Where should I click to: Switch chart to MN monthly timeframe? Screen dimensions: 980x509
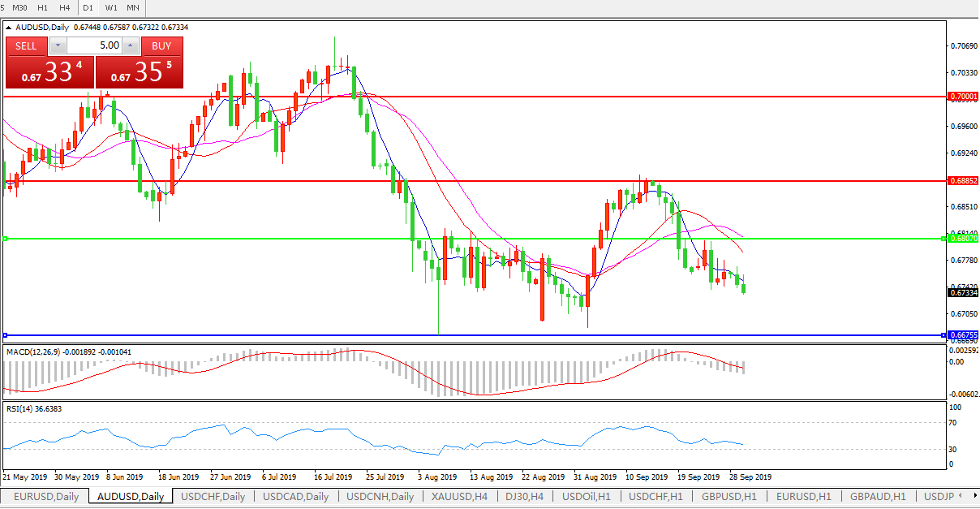pyautogui.click(x=133, y=7)
